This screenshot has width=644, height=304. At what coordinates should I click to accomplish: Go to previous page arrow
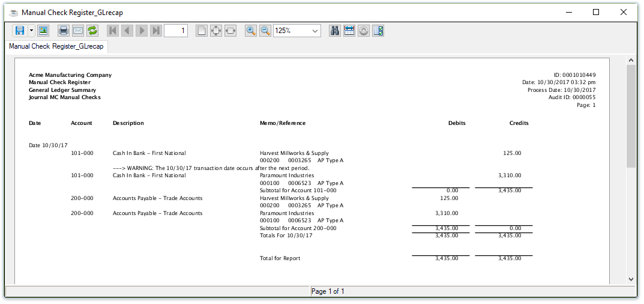click(x=127, y=31)
